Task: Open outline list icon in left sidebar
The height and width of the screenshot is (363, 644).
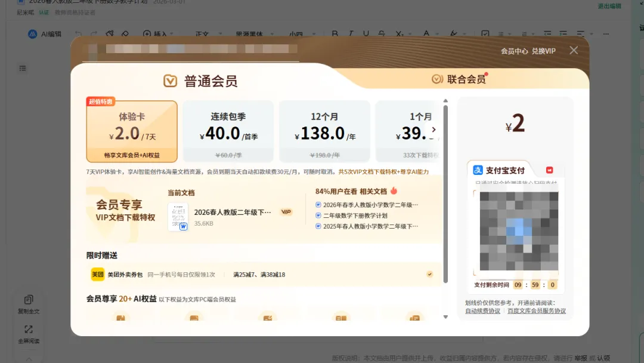Action: pyautogui.click(x=23, y=68)
